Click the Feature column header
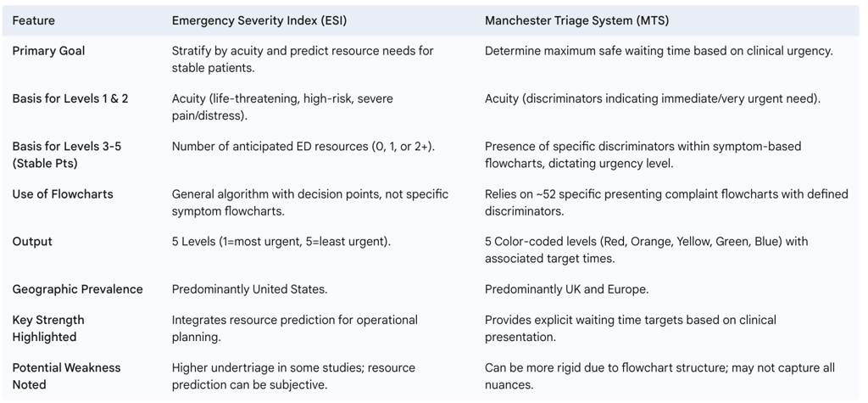Image resolution: width=868 pixels, height=403 pixels. pyautogui.click(x=33, y=21)
